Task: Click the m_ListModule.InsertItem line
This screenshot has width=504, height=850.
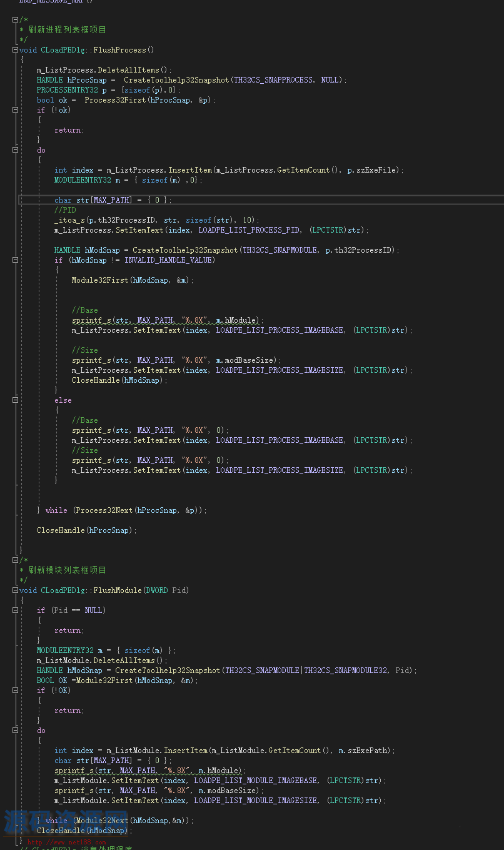Action: pos(224,751)
